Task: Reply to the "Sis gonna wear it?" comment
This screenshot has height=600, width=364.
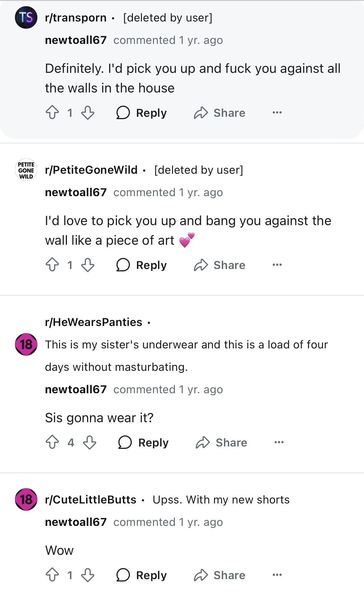Action: [x=144, y=442]
